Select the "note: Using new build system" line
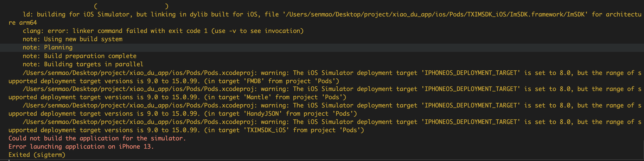The width and height of the screenshot is (644, 161). coord(72,39)
